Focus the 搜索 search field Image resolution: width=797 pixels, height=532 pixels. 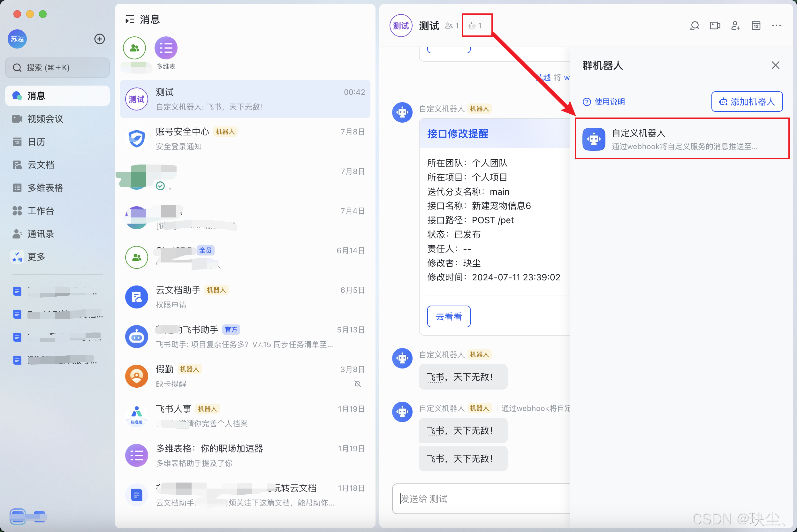point(57,67)
